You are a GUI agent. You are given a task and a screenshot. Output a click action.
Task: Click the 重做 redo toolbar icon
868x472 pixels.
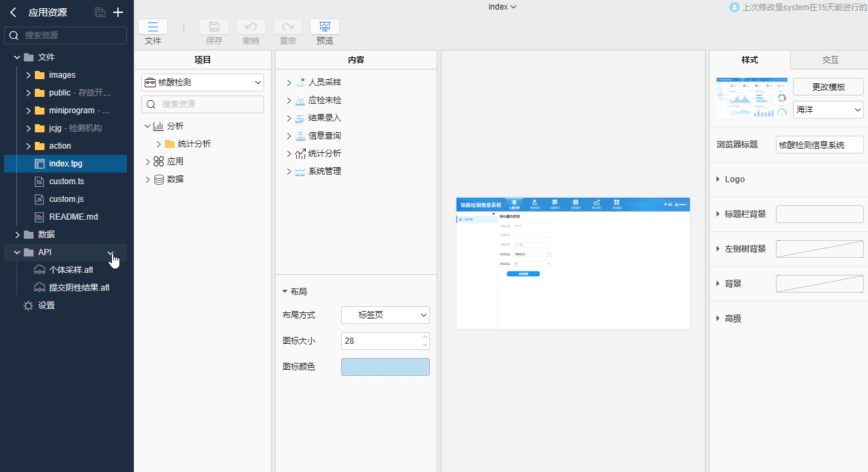288,27
